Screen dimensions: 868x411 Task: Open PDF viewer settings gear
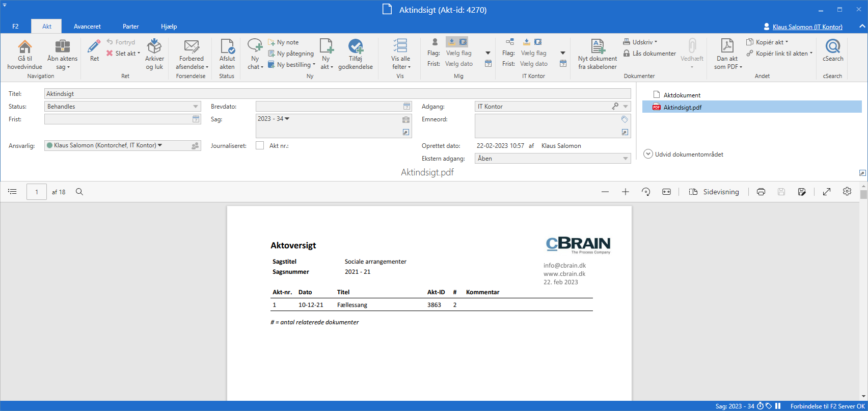tap(847, 191)
